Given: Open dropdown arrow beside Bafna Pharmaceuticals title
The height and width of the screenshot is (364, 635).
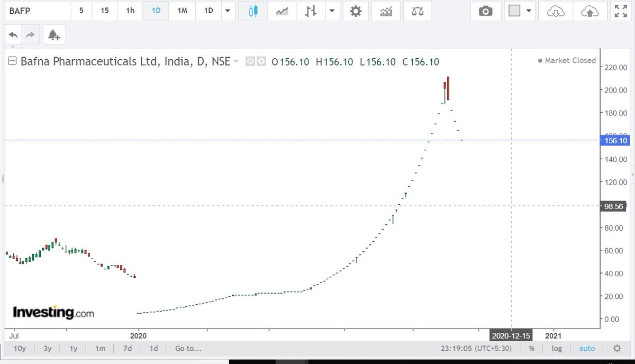Looking at the screenshot, I should 236,62.
